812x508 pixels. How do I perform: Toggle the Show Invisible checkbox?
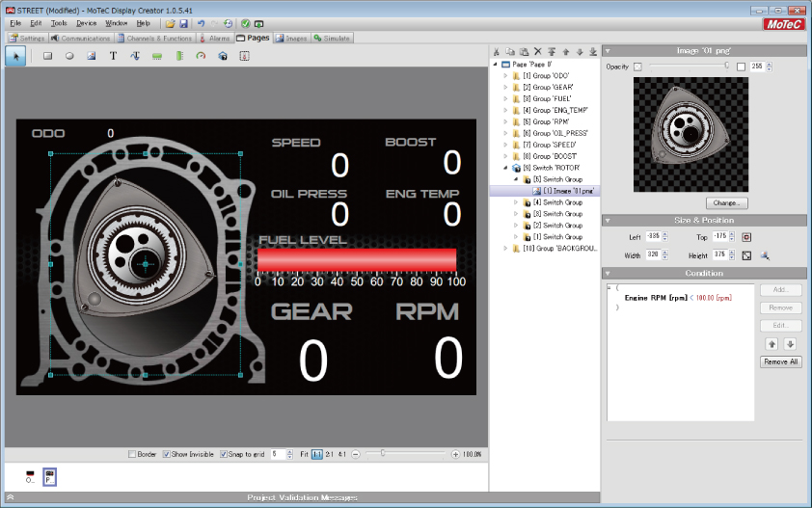[x=166, y=454]
